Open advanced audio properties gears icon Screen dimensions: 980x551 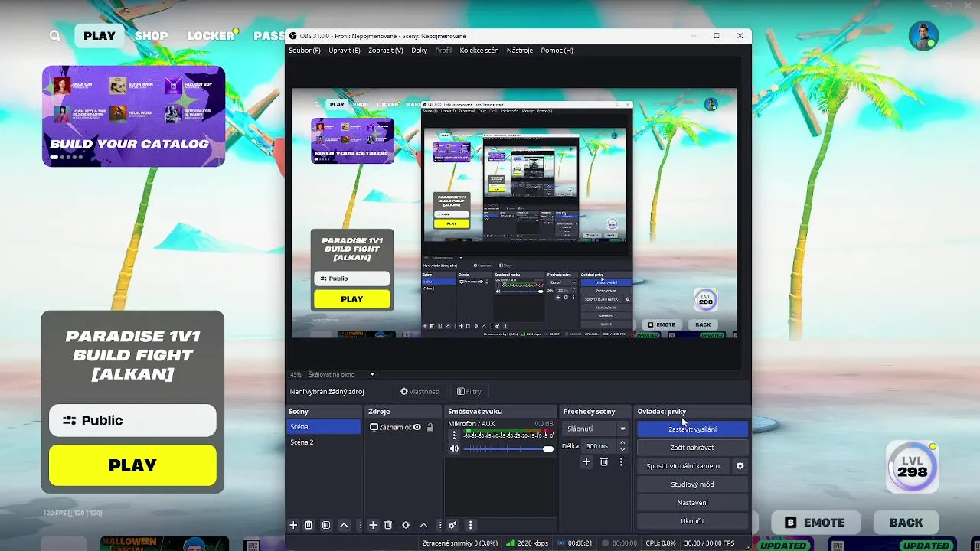452,525
